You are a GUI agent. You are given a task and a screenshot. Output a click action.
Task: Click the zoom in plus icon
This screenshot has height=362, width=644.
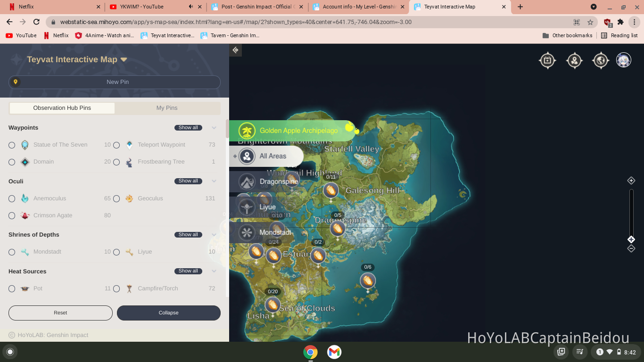point(631,181)
